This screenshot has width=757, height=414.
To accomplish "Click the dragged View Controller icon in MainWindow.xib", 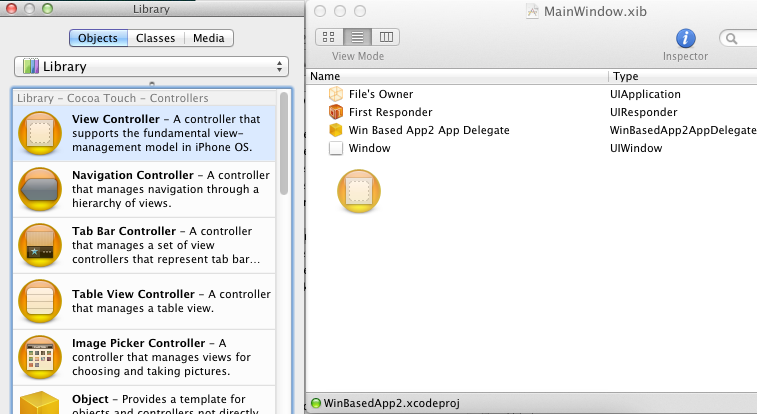I will pos(359,191).
